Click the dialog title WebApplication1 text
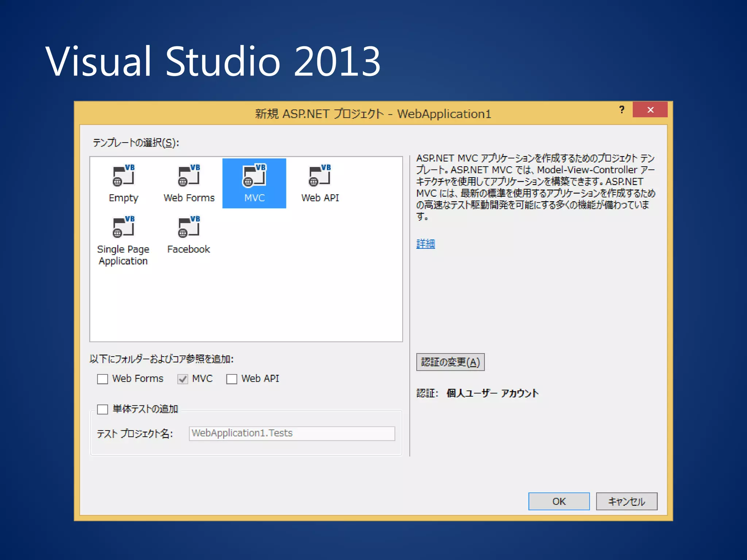Viewport: 747px width, 560px height. coord(444,114)
